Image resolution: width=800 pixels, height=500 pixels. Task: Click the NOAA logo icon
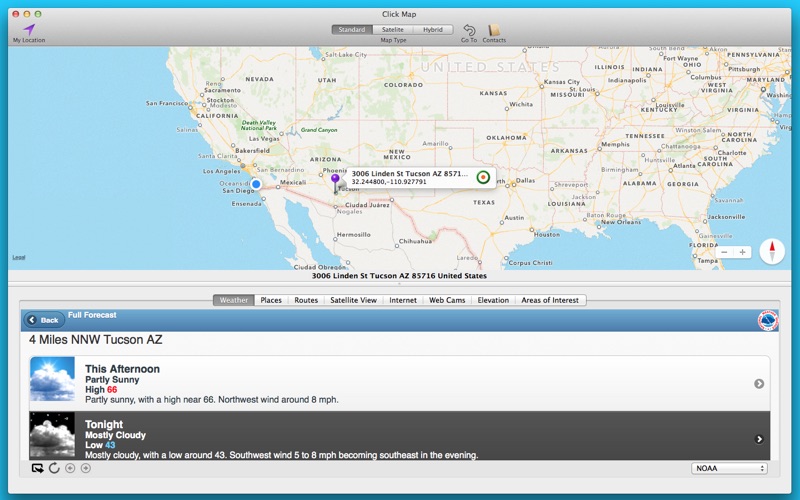(x=768, y=321)
